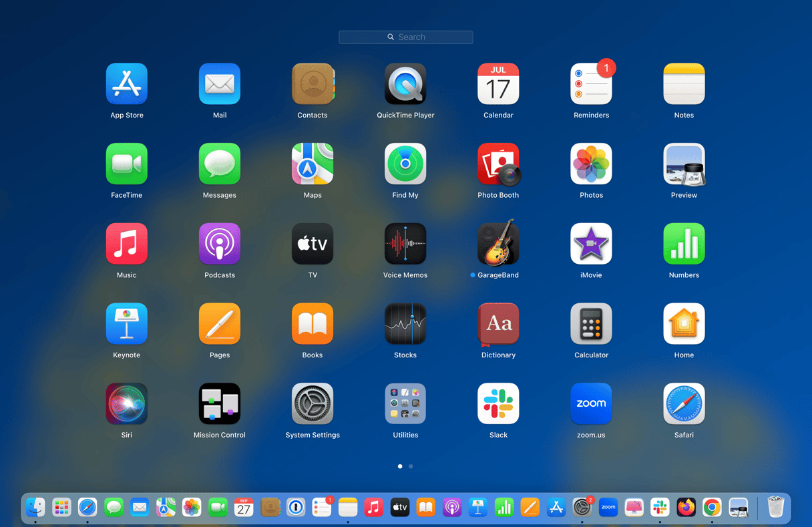This screenshot has height=527, width=812.
Task: Launch QuickTime Player
Action: (405, 84)
